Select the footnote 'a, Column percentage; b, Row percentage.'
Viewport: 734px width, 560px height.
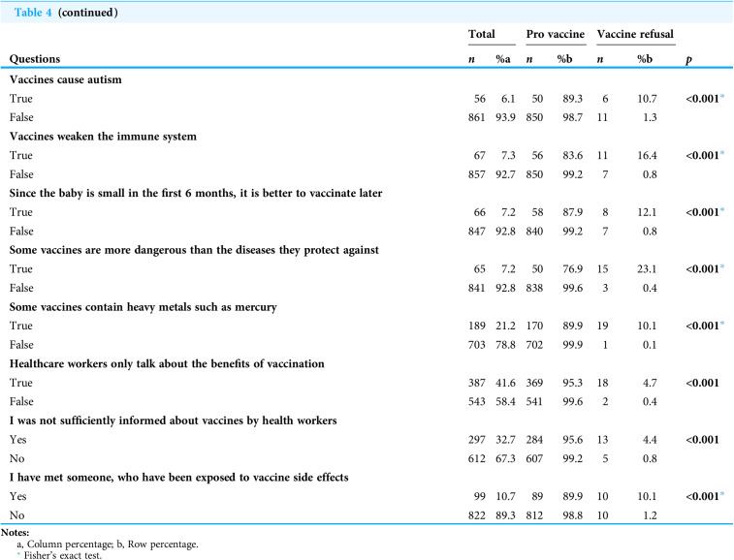(108, 544)
